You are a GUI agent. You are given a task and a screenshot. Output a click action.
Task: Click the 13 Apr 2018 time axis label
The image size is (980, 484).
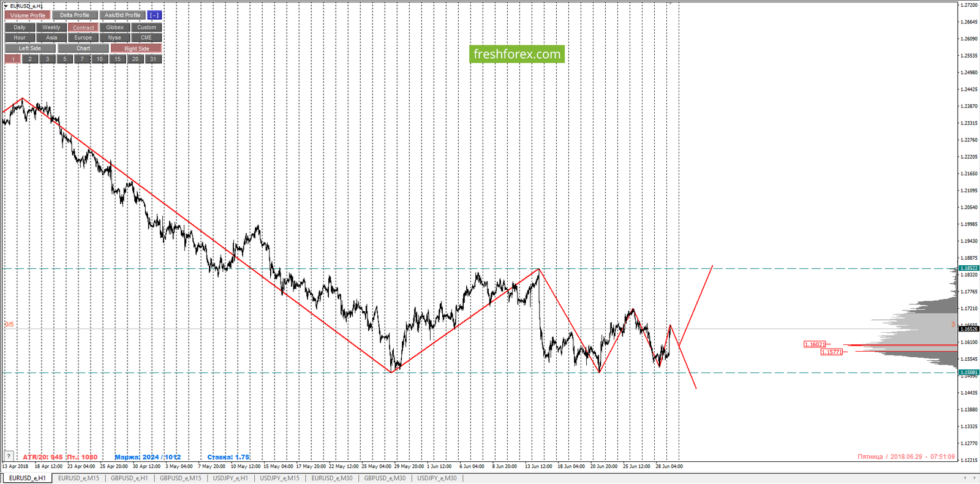click(15, 466)
